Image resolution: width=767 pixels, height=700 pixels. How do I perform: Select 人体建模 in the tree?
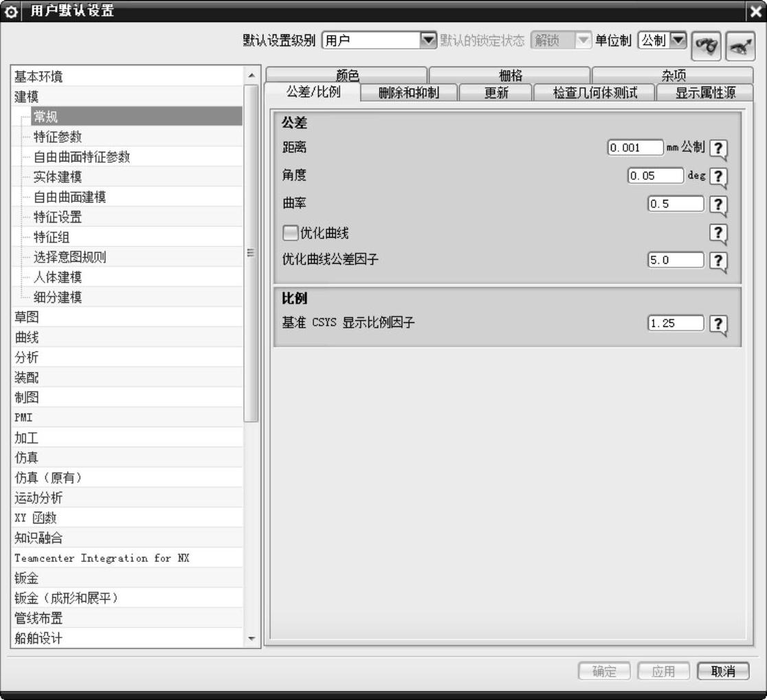click(x=137, y=277)
